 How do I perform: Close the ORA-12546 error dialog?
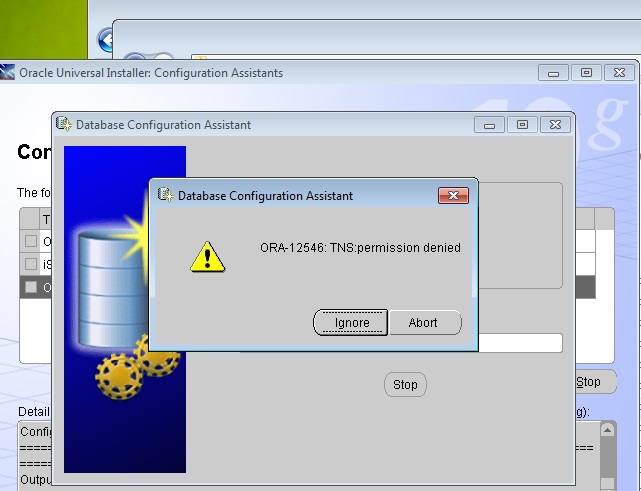click(x=452, y=196)
